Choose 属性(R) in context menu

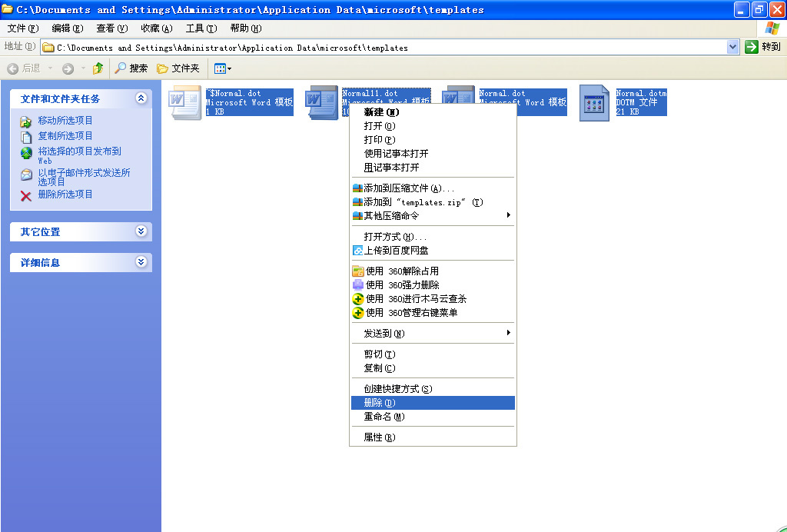(433, 437)
